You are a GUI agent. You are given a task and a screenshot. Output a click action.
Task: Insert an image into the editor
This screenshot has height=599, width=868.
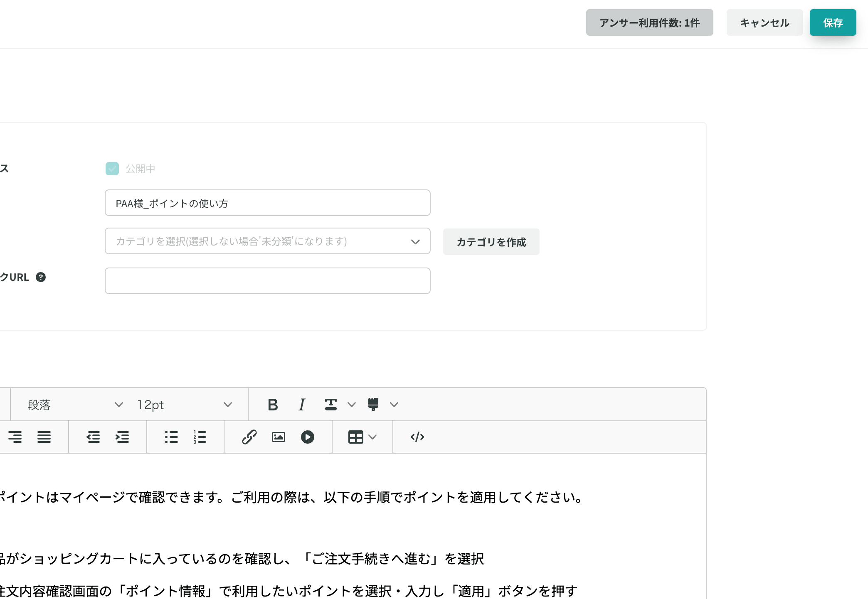pyautogui.click(x=279, y=437)
